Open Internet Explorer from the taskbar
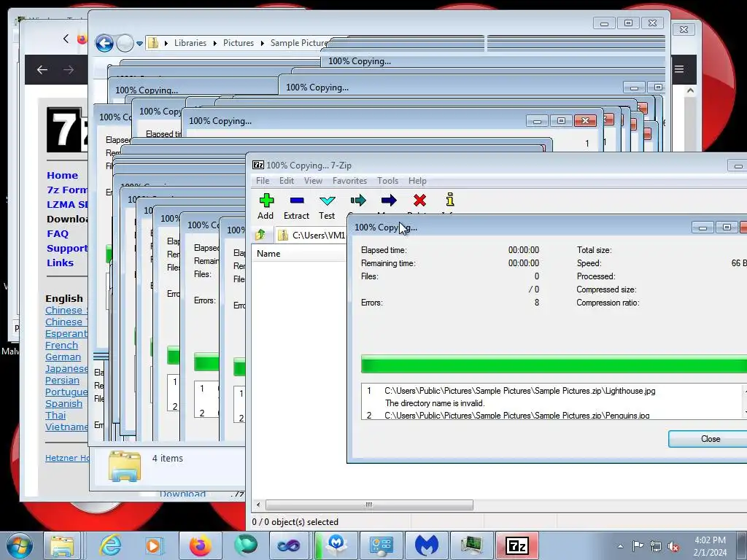The image size is (747, 560). (111, 545)
